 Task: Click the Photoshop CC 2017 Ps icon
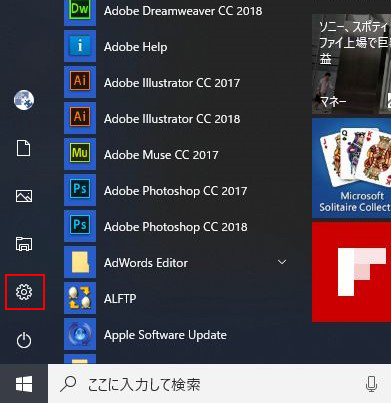pyautogui.click(x=80, y=190)
